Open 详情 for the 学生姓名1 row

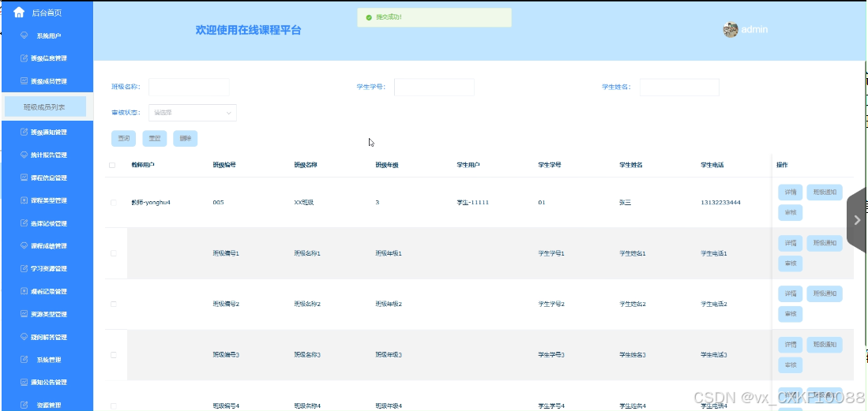click(x=791, y=243)
